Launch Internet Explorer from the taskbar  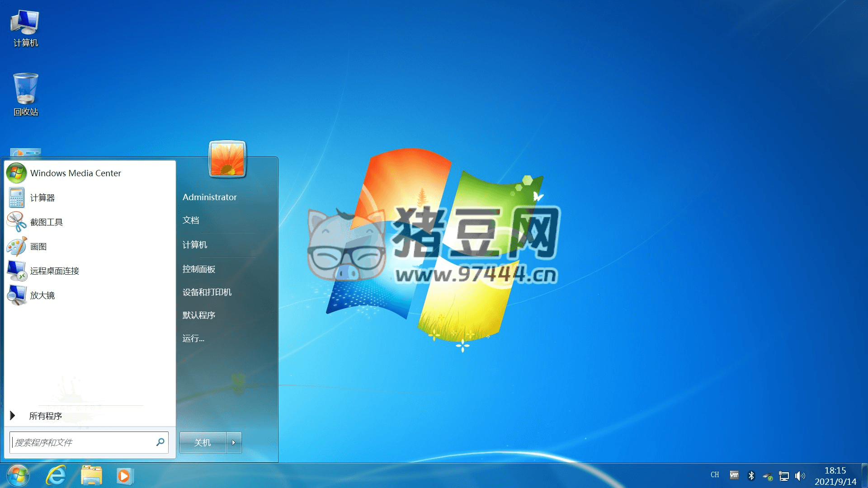coord(57,475)
